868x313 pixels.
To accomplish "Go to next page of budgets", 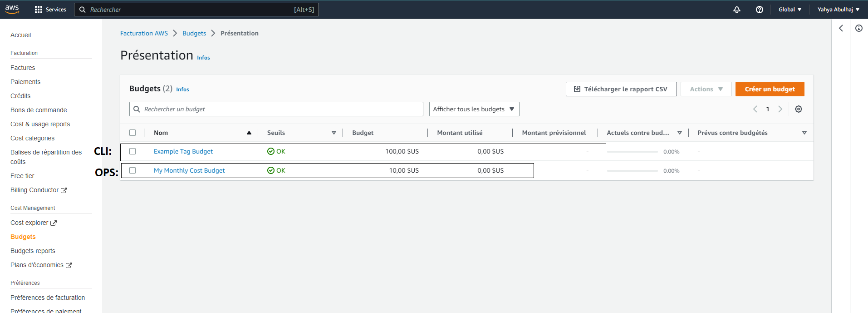I will tap(780, 109).
